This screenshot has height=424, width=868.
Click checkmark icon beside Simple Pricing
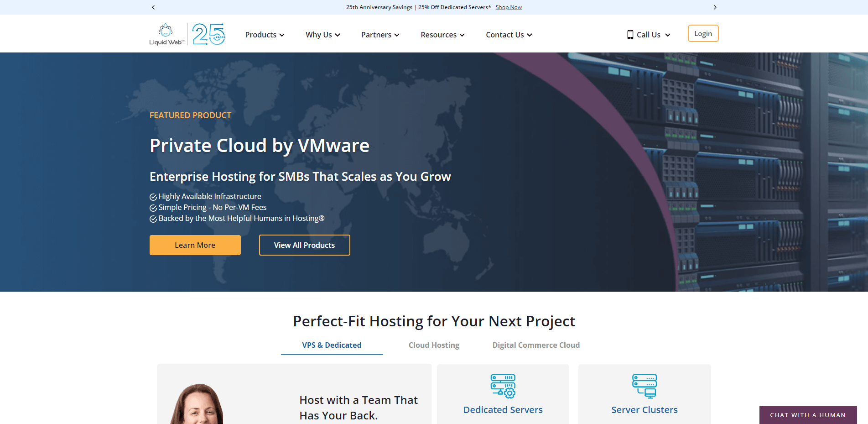point(153,208)
